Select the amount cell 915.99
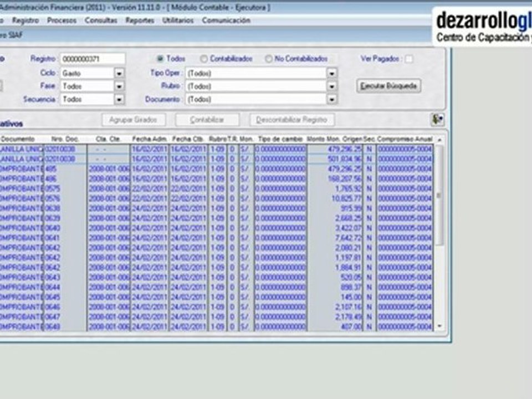The height and width of the screenshot is (399, 532). [x=335, y=208]
